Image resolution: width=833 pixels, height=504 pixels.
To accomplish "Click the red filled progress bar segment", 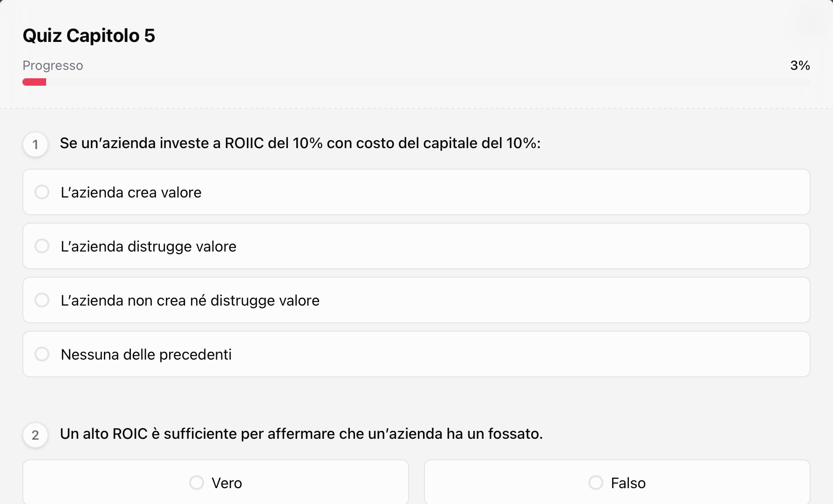I will (x=34, y=82).
